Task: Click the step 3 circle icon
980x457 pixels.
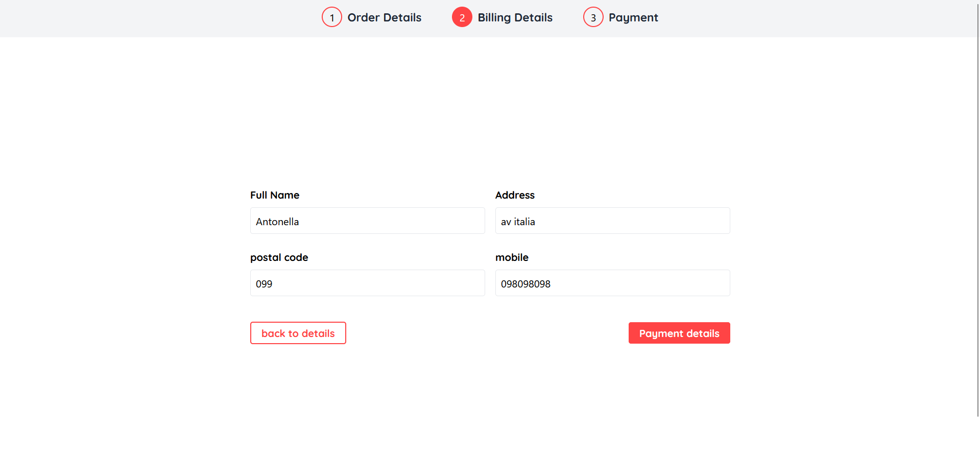Action: pos(593,17)
